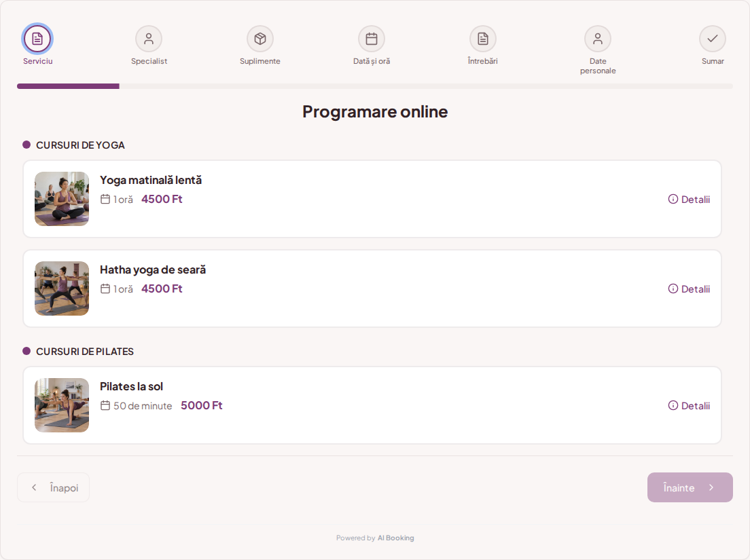Click the Sumar checkmark icon
750x560 pixels.
click(713, 39)
